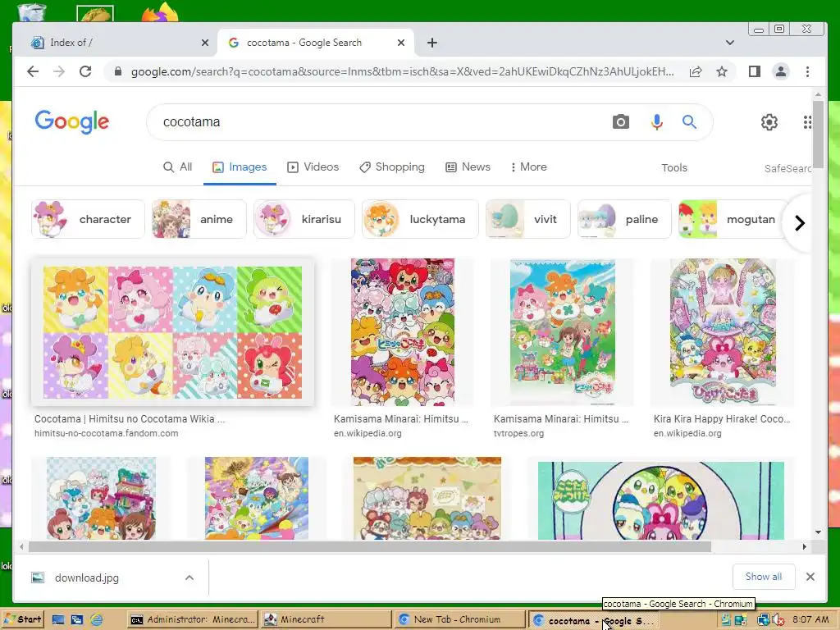The width and height of the screenshot is (840, 630).
Task: Open the tvtropes.org Kamisama Minarai result
Action: [x=561, y=419]
